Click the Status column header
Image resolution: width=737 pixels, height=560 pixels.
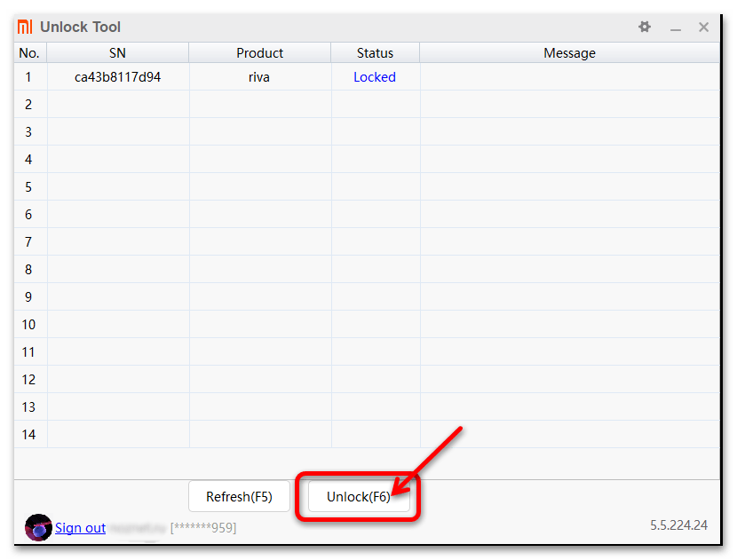(375, 53)
